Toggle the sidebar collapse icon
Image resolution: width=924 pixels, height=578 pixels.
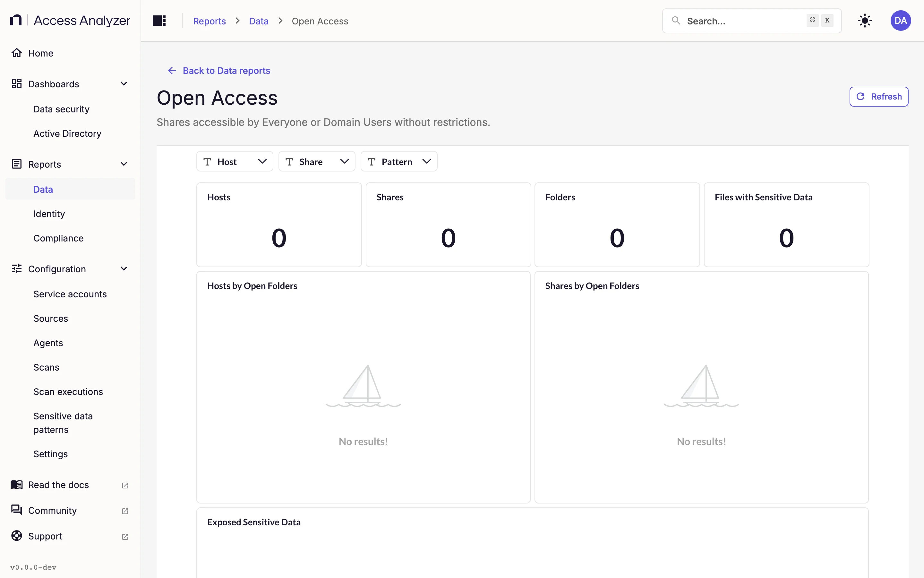(159, 21)
